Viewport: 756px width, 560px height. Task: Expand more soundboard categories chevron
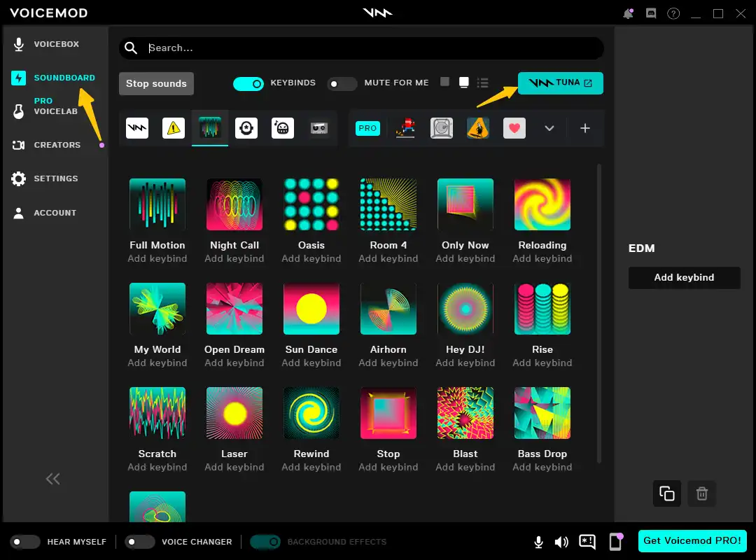(549, 128)
